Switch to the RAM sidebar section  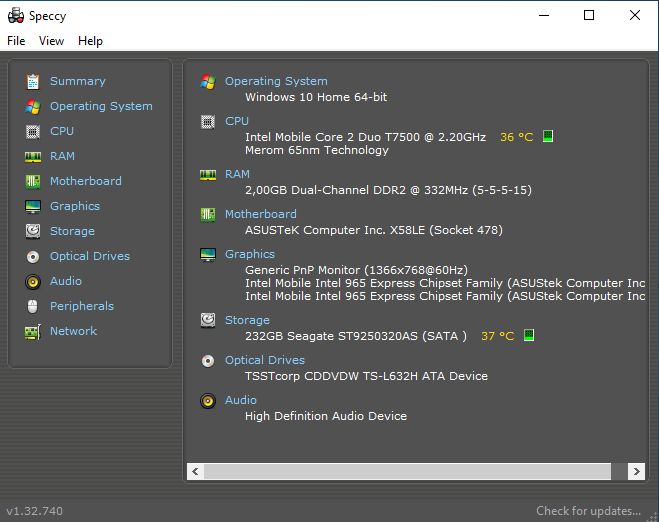[62, 156]
